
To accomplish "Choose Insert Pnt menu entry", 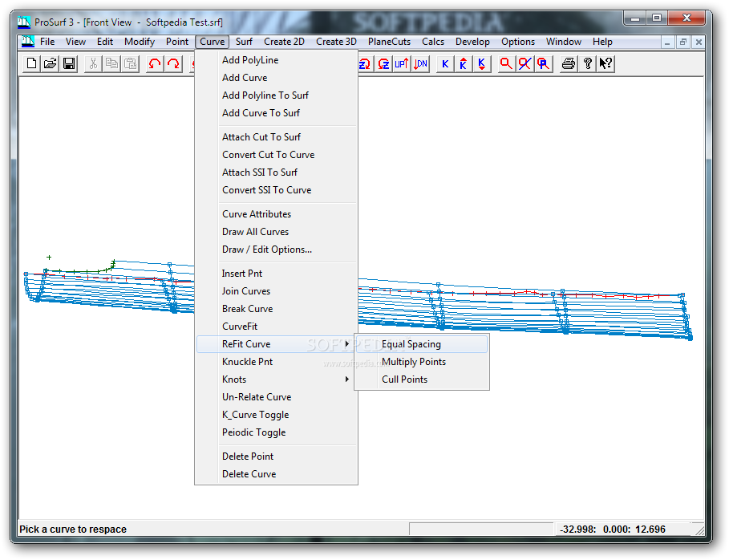I will pyautogui.click(x=276, y=274).
